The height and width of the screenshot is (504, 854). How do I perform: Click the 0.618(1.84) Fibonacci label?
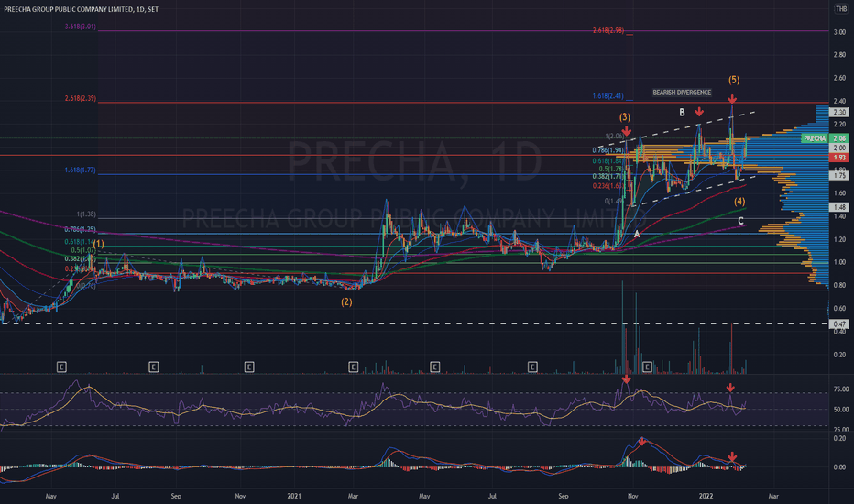pyautogui.click(x=608, y=160)
